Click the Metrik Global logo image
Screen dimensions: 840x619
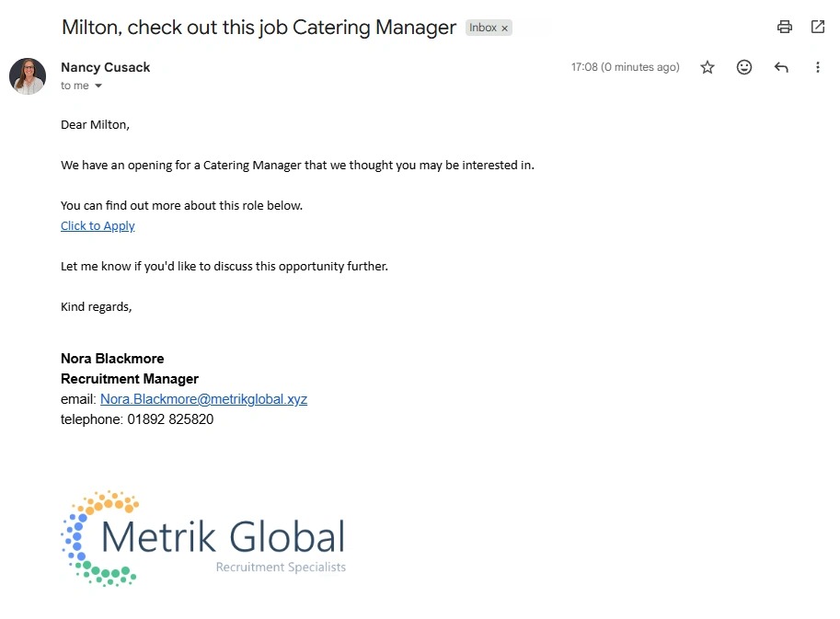(x=202, y=538)
